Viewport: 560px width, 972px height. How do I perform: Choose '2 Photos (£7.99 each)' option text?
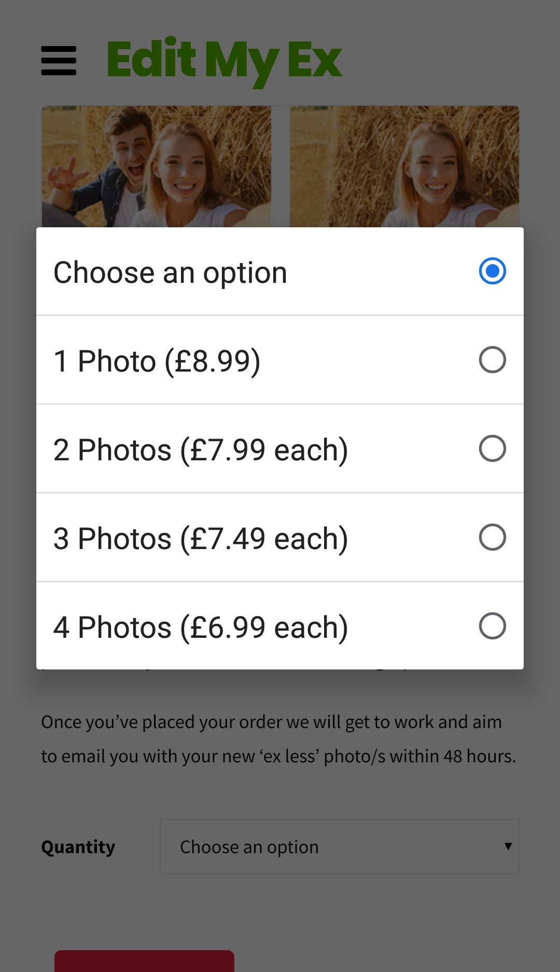point(200,449)
